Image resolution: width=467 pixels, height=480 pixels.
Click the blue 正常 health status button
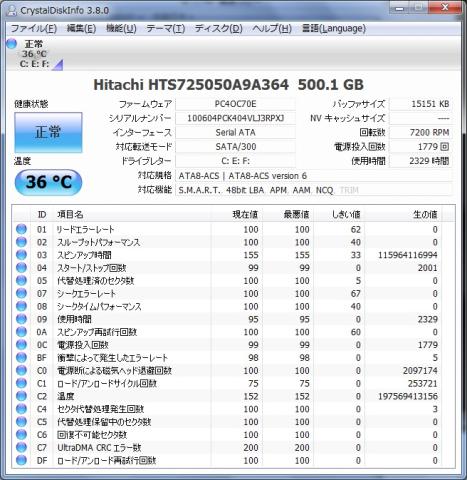(x=48, y=132)
